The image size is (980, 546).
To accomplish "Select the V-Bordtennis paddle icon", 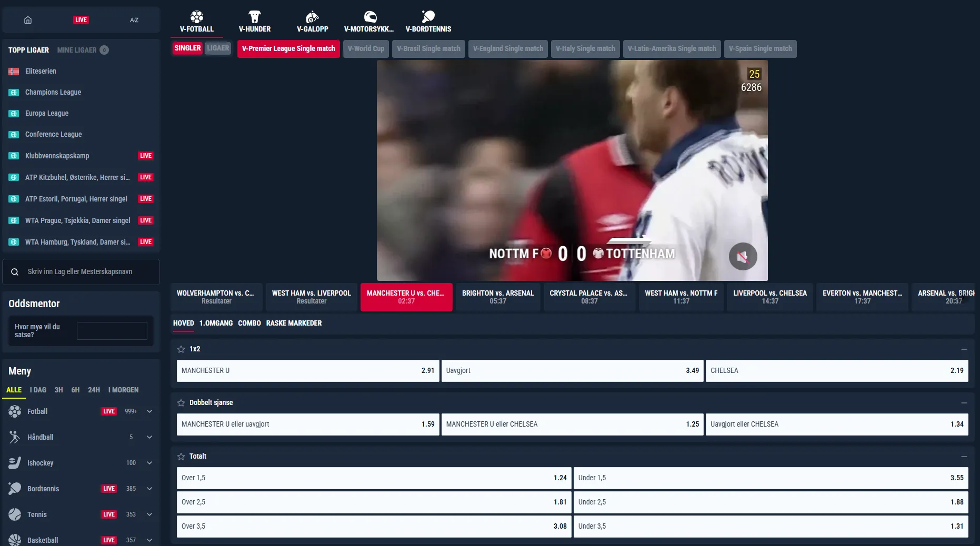I will point(428,17).
